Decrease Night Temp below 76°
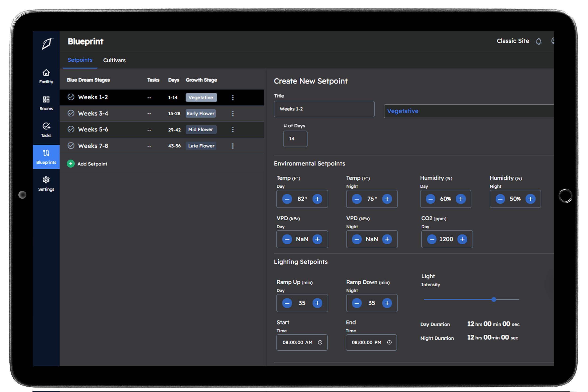 [x=357, y=199]
